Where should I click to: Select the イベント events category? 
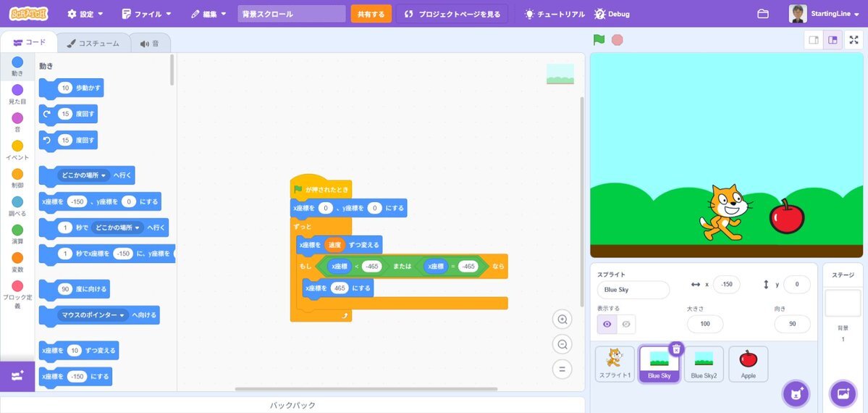coord(17,150)
